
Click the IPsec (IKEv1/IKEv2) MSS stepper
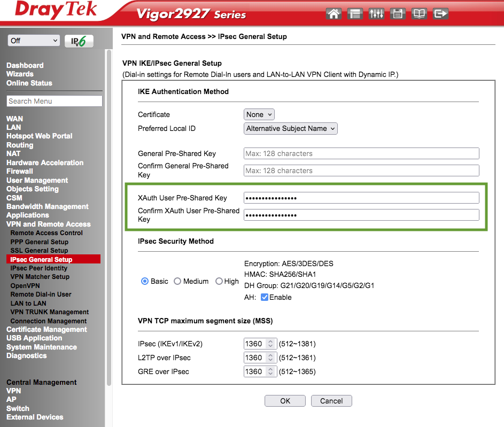pyautogui.click(x=270, y=344)
